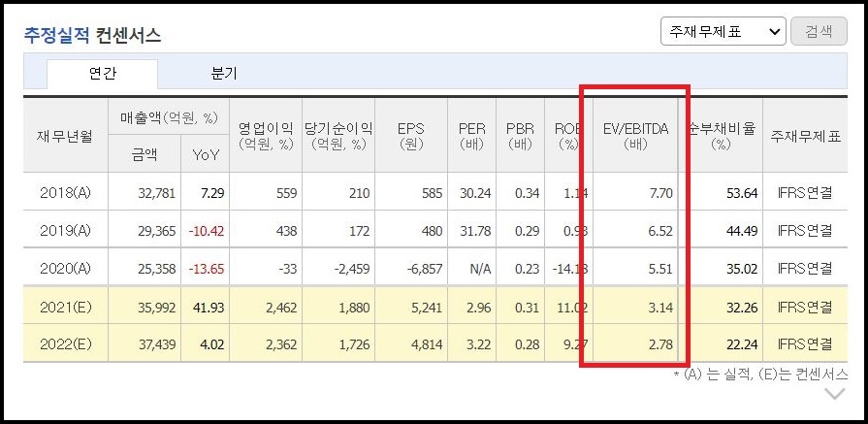Screen dimensions: 868x424
Task: Click sales value 37,439 for 2022
Action: tap(157, 344)
